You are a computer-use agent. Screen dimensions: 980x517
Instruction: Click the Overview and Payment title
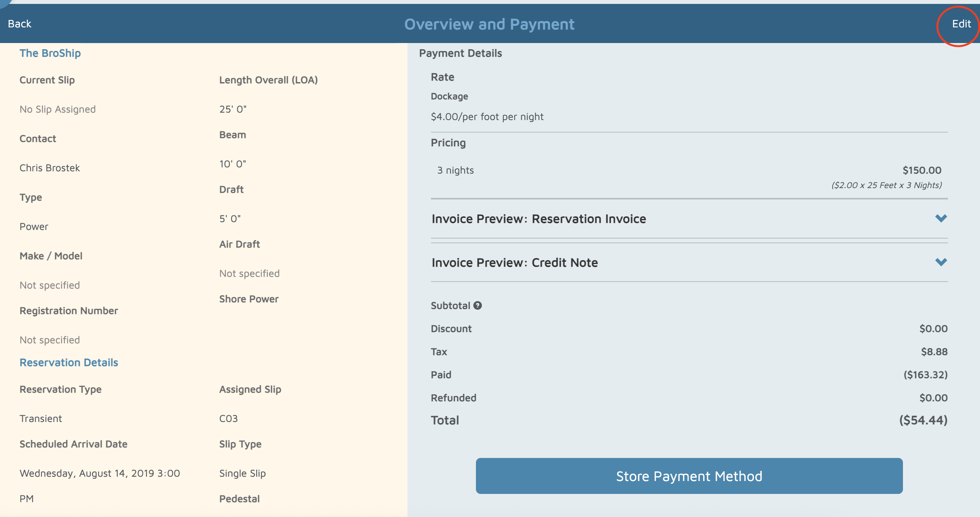[489, 24]
